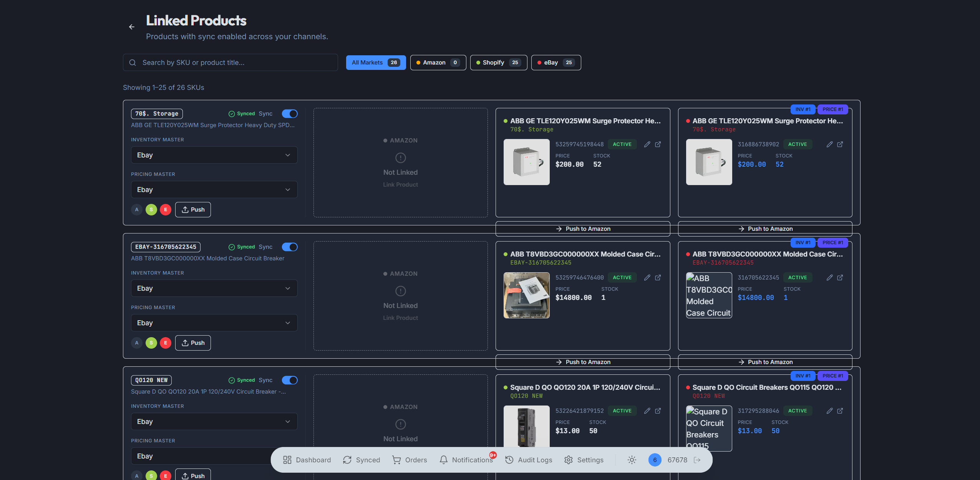Click Shopify T8VBD3GC circuit breaker thumbnail
Image resolution: width=980 pixels, height=480 pixels.
pyautogui.click(x=527, y=295)
